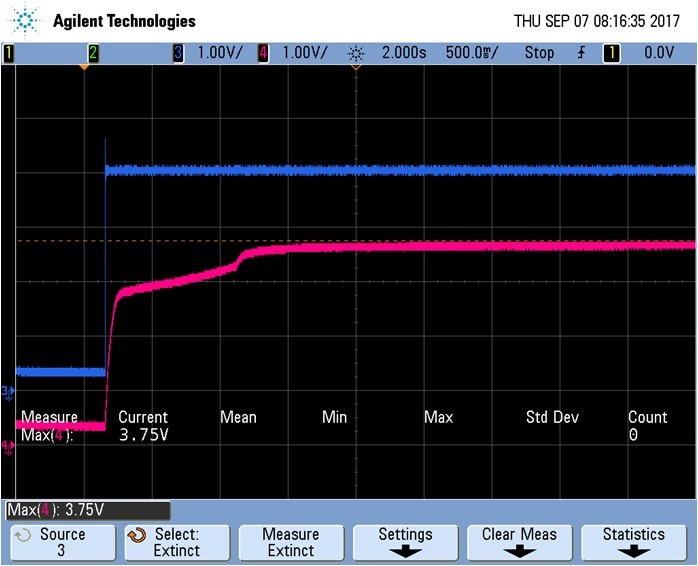Click the orange trigger time marker triangle
Screen dimensions: 698x566
(x=84, y=67)
